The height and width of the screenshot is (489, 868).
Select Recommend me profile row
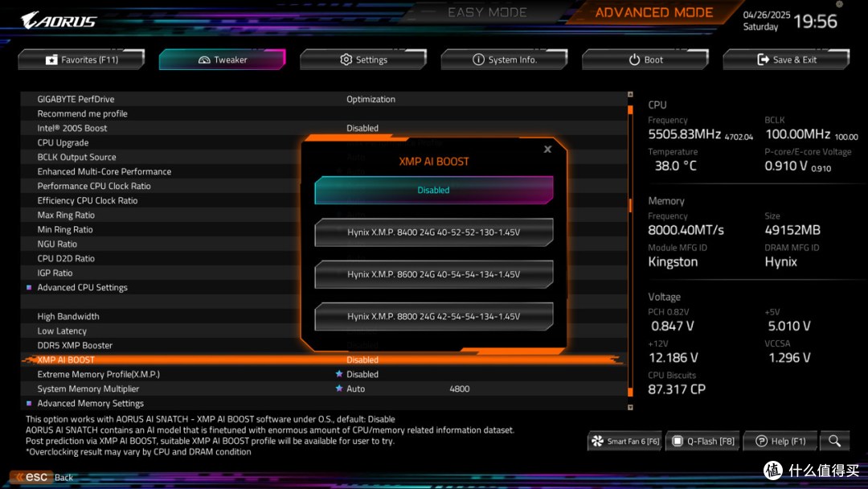pyautogui.click(x=324, y=113)
